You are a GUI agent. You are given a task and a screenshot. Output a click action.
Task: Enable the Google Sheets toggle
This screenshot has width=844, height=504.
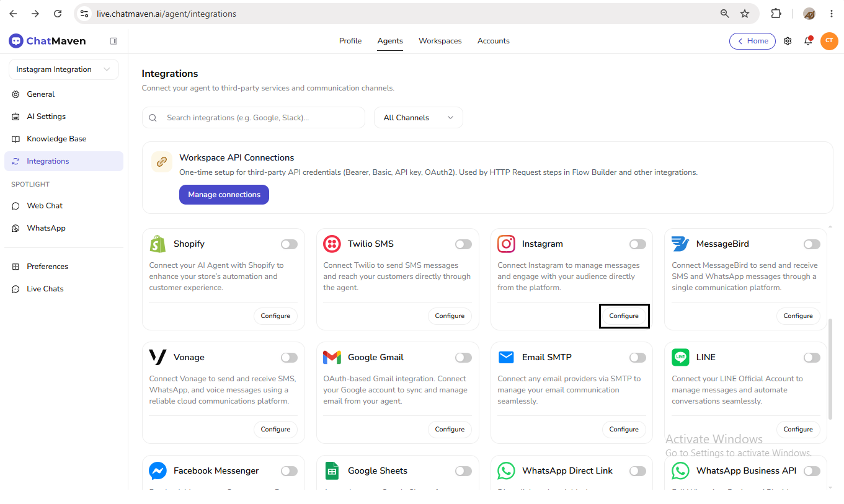point(463,471)
